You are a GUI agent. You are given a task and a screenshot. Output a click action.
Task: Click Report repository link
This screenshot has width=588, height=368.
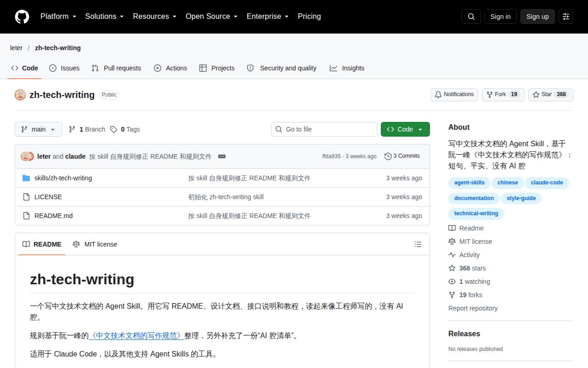473,308
